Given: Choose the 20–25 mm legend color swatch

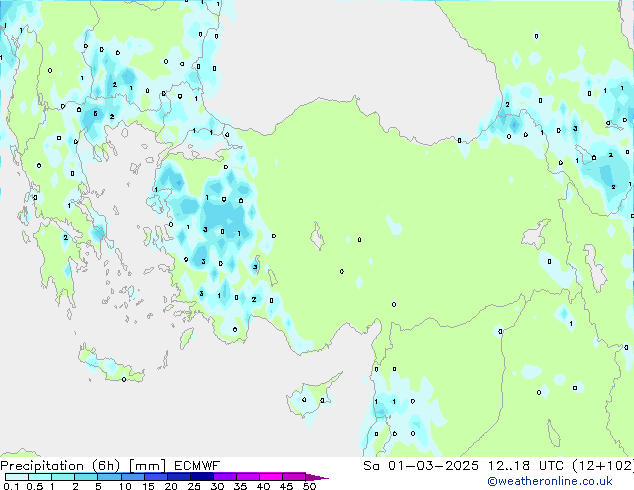Looking at the screenshot, I should click(179, 477).
